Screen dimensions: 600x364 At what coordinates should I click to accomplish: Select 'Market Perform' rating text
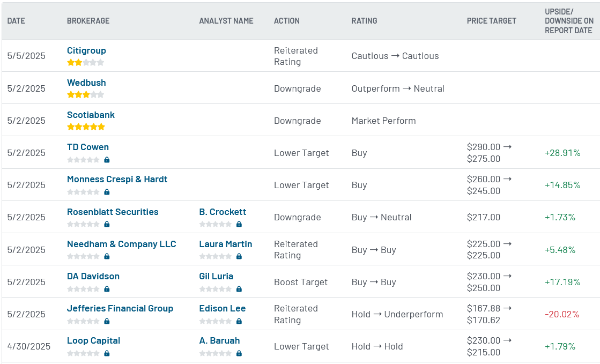(383, 121)
